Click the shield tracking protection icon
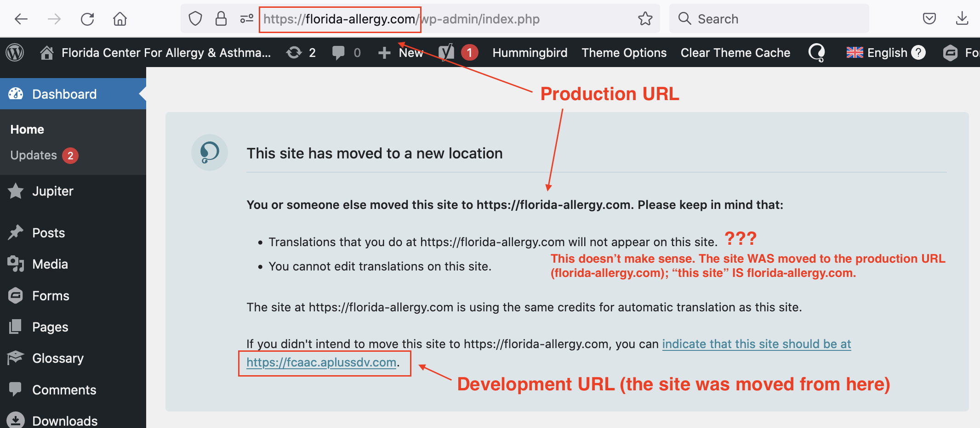This screenshot has height=428, width=980. 195,19
